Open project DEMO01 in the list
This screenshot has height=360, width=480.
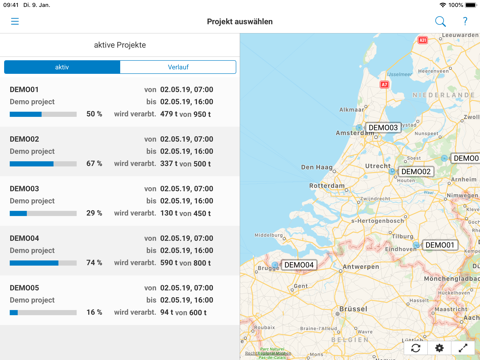[x=120, y=102]
